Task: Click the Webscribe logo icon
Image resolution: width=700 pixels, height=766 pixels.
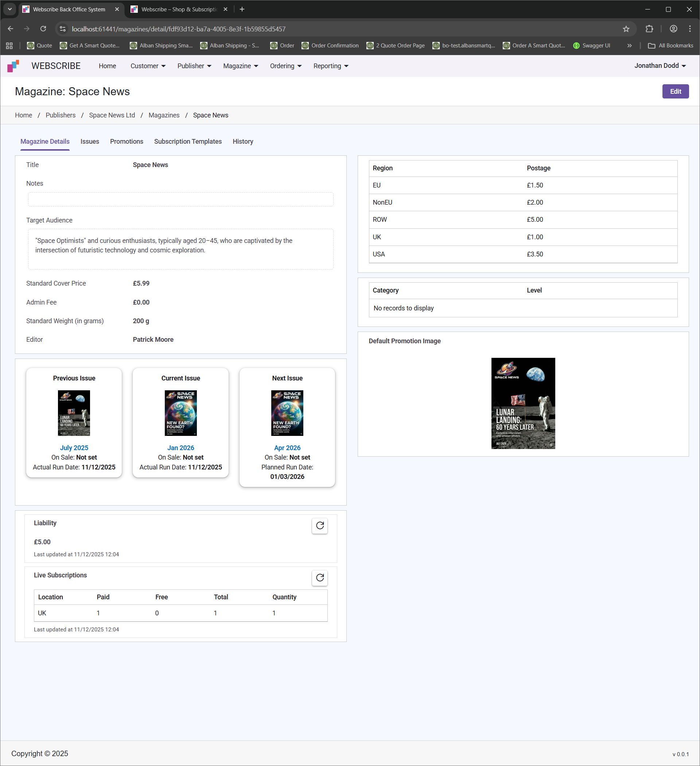Action: pyautogui.click(x=13, y=66)
